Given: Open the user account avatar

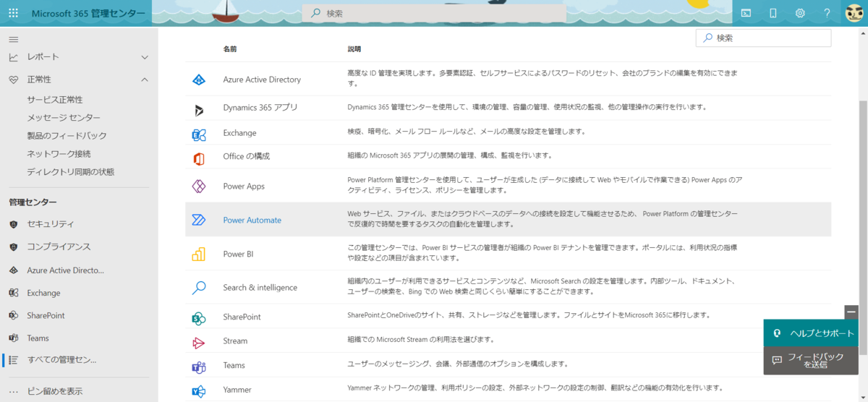Looking at the screenshot, I should click(854, 13).
